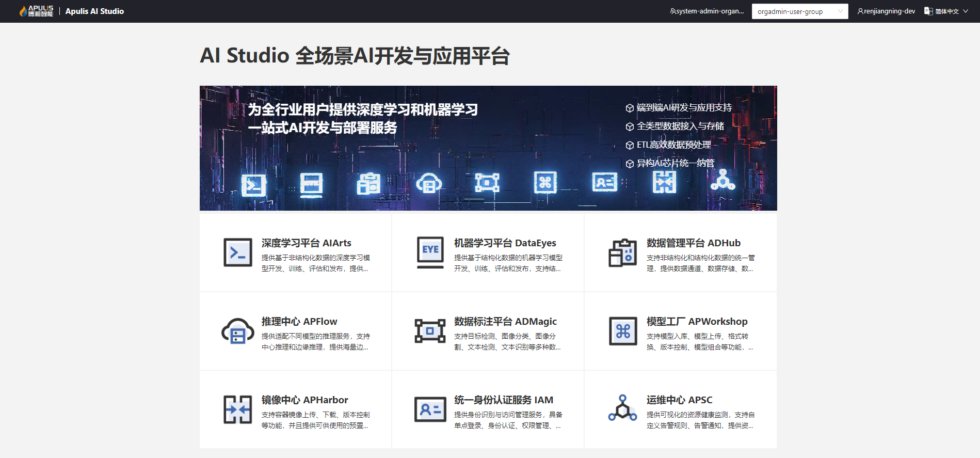Click the APHarbor card description text
Viewport: 980px width, 458px height.
tap(315, 420)
